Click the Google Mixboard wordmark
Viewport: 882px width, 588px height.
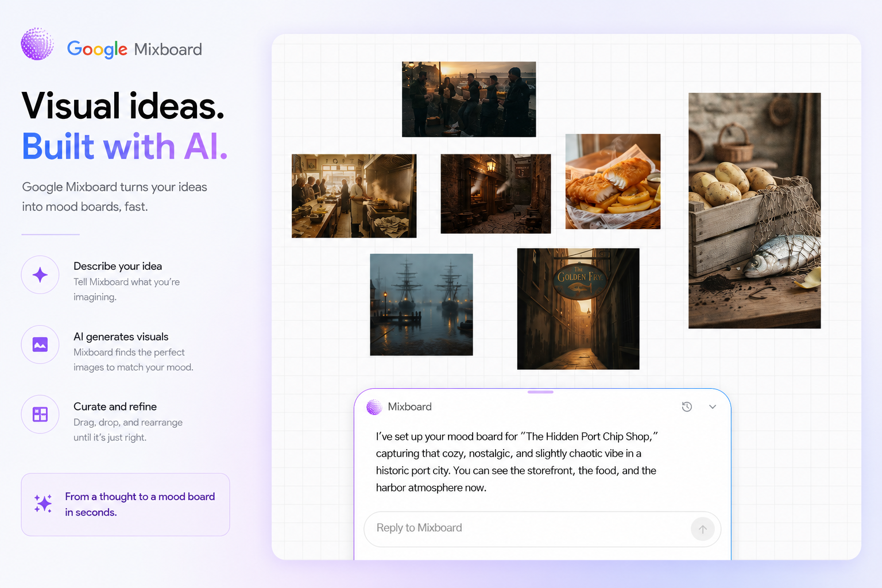click(134, 49)
